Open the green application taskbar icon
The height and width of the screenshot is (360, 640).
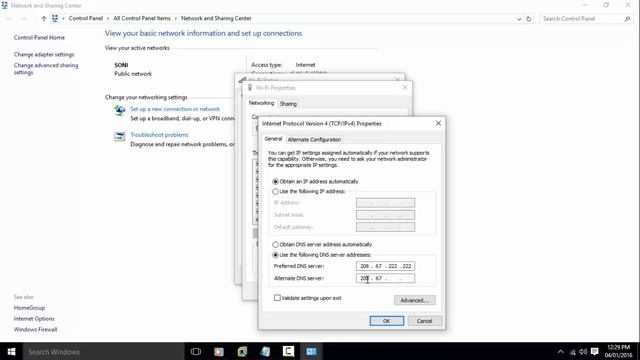click(x=242, y=351)
